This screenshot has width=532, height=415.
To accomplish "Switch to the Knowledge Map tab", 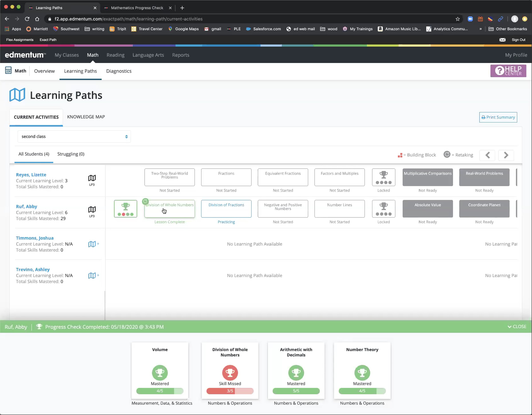I will click(86, 117).
